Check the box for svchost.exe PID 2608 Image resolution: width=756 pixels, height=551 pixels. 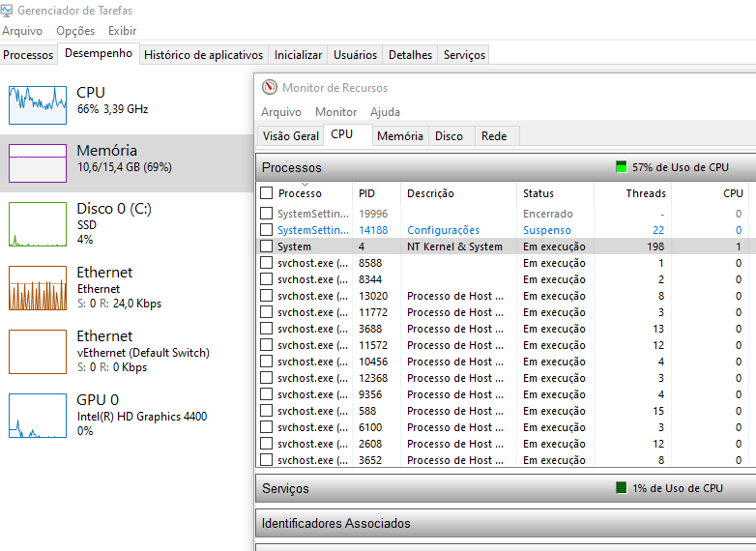266,444
